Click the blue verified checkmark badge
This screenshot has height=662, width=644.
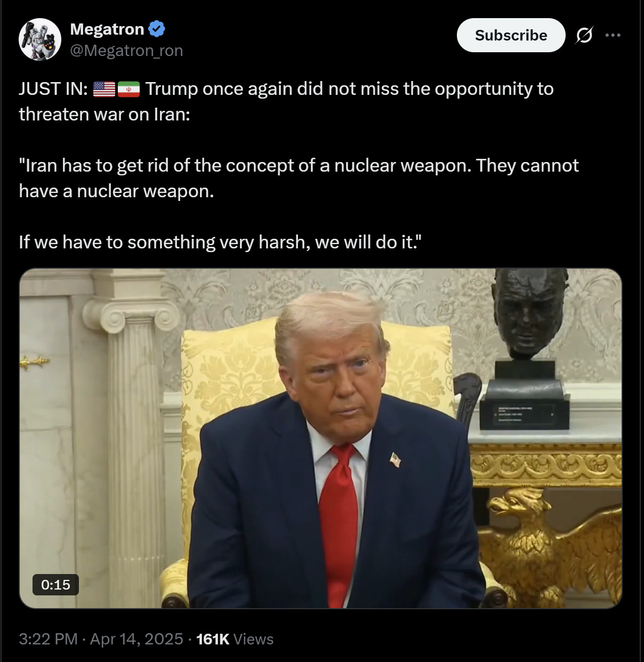(x=157, y=29)
